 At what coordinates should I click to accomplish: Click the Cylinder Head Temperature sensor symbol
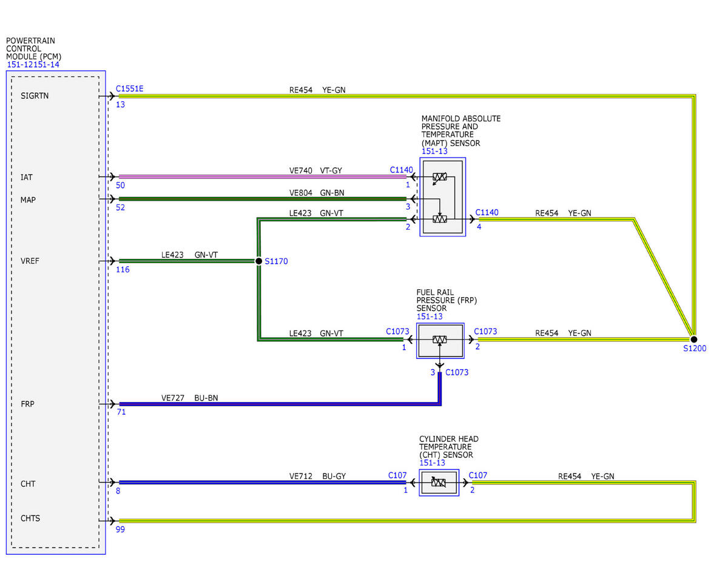(x=439, y=483)
